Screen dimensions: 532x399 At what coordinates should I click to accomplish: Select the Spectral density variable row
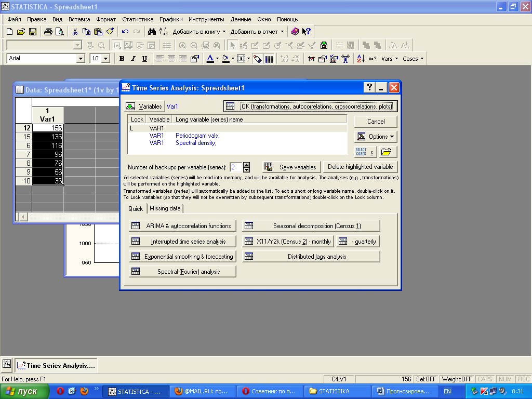(237, 143)
